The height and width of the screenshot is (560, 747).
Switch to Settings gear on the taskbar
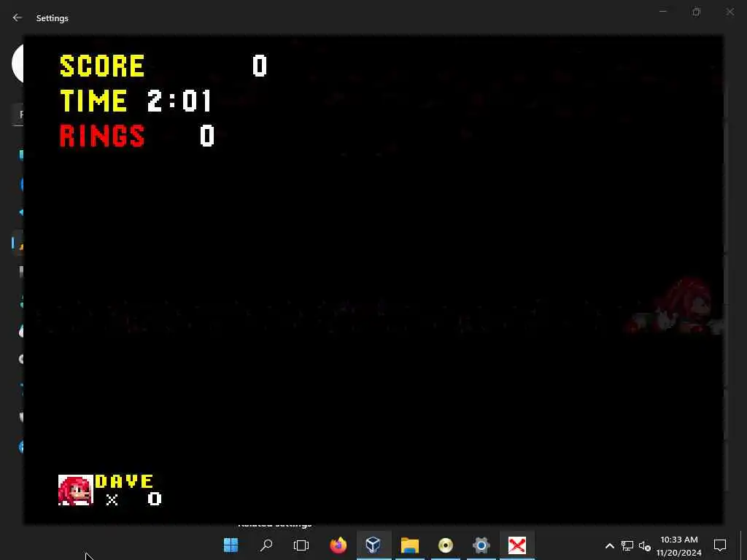click(481, 545)
